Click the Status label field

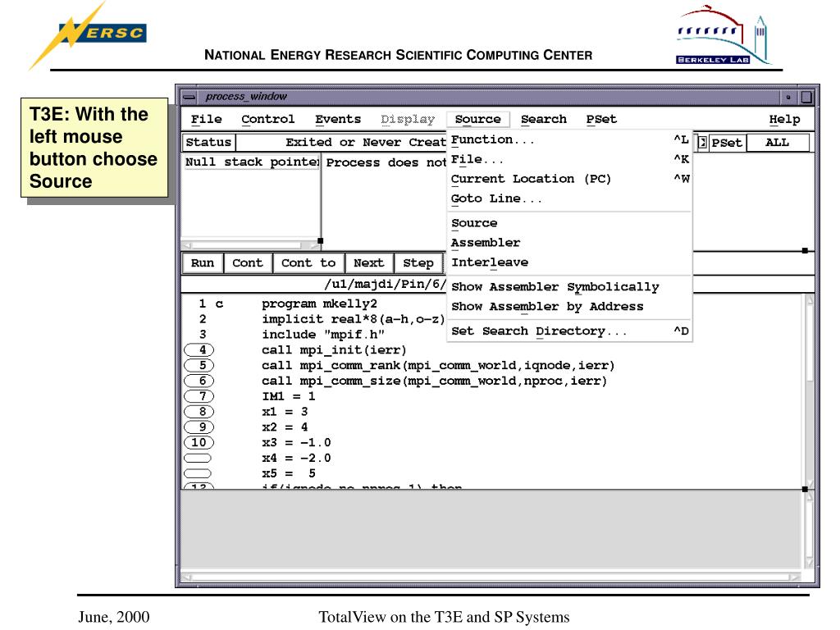[x=208, y=143]
